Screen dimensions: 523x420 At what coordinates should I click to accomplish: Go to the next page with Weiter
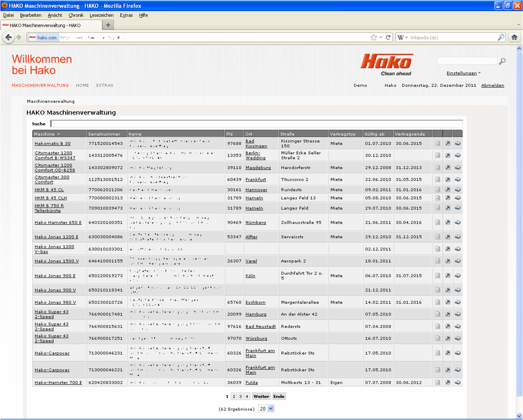pos(261,396)
